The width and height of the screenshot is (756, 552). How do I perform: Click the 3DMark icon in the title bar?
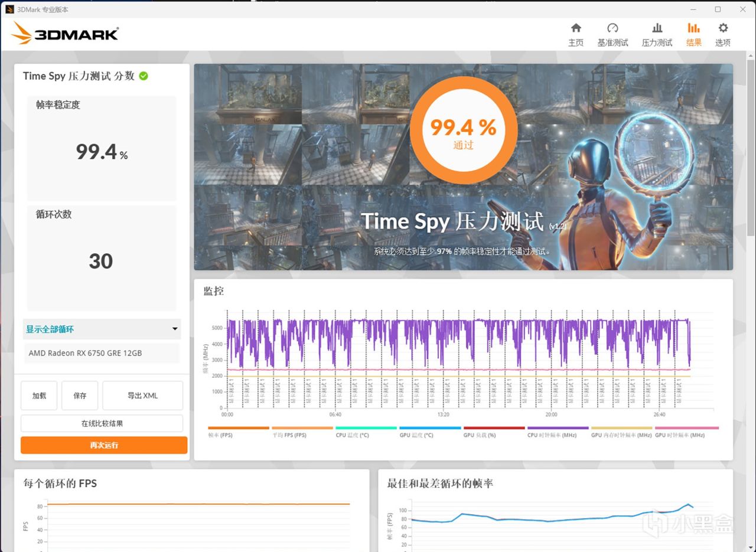coord(9,9)
